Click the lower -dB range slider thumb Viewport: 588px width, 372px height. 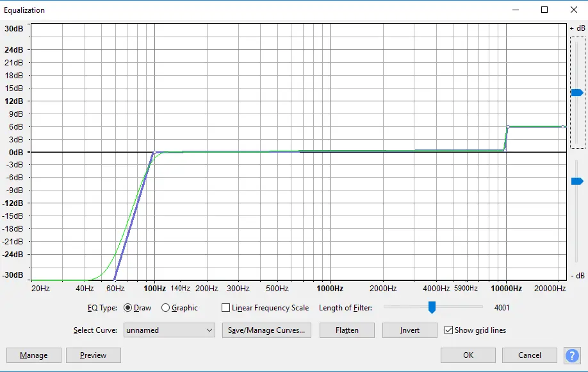[x=577, y=182]
